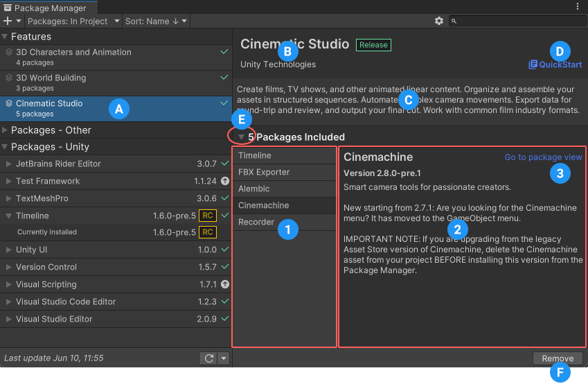
Task: Open the Sort: Name dropdown
Action: tap(155, 21)
